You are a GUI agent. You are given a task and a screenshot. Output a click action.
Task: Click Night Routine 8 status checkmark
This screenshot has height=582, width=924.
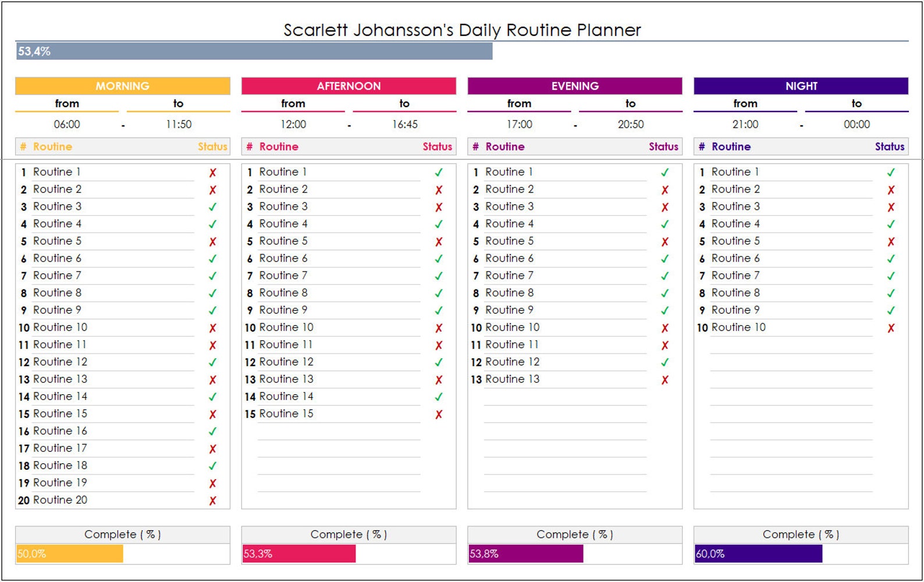(891, 294)
